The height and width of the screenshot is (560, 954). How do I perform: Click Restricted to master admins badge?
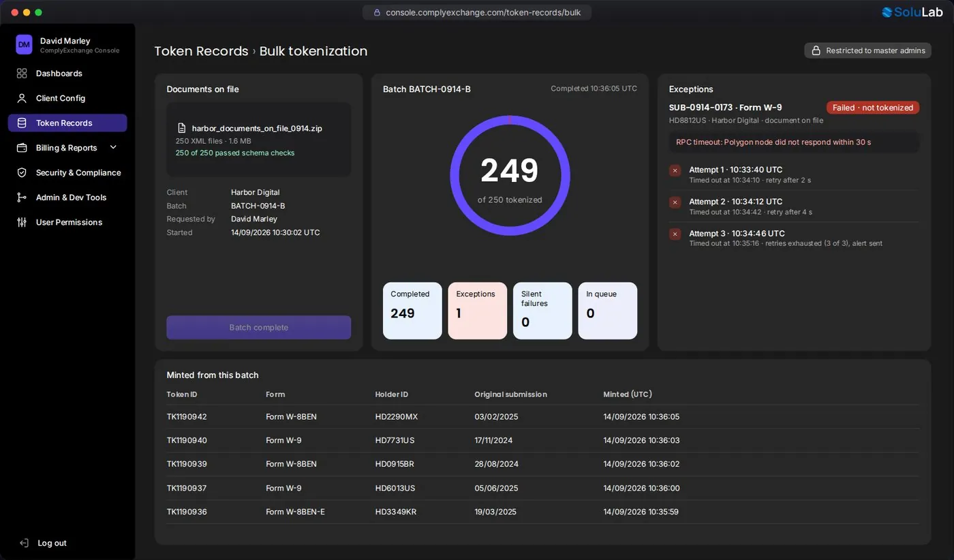point(867,50)
